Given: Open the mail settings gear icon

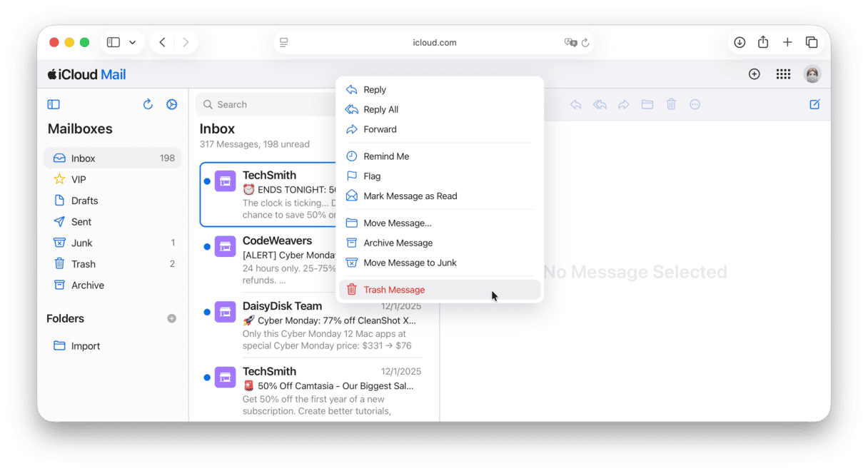Looking at the screenshot, I should pyautogui.click(x=171, y=104).
